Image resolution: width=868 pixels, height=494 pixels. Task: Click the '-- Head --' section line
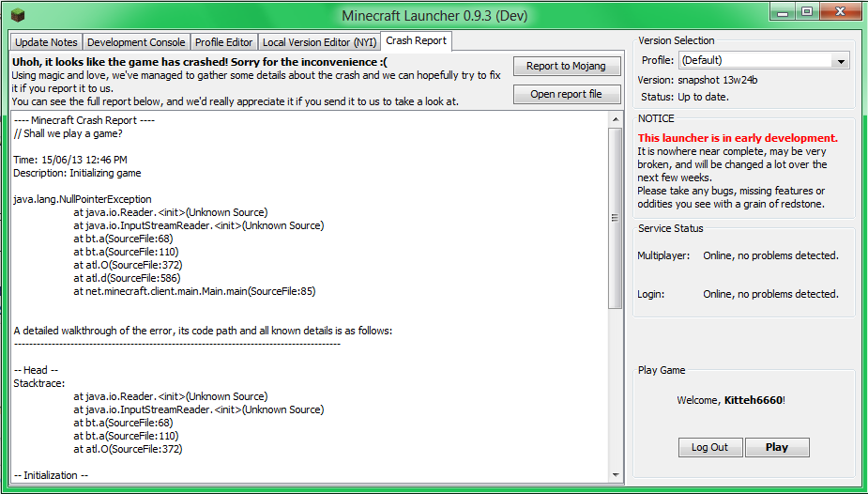[36, 370]
